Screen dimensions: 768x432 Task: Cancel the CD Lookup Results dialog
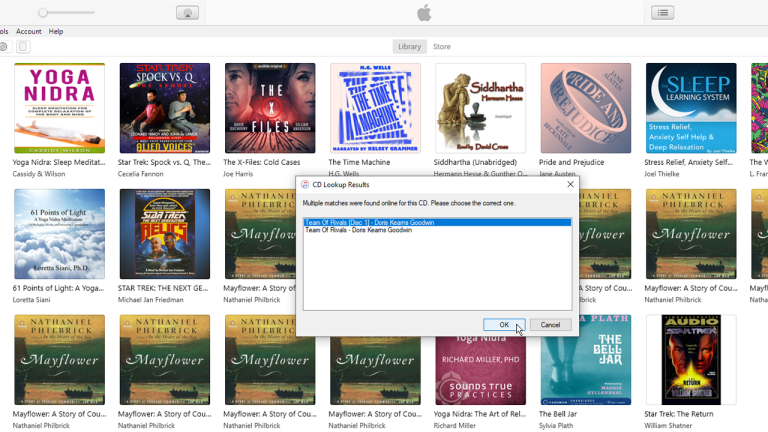[x=551, y=325]
